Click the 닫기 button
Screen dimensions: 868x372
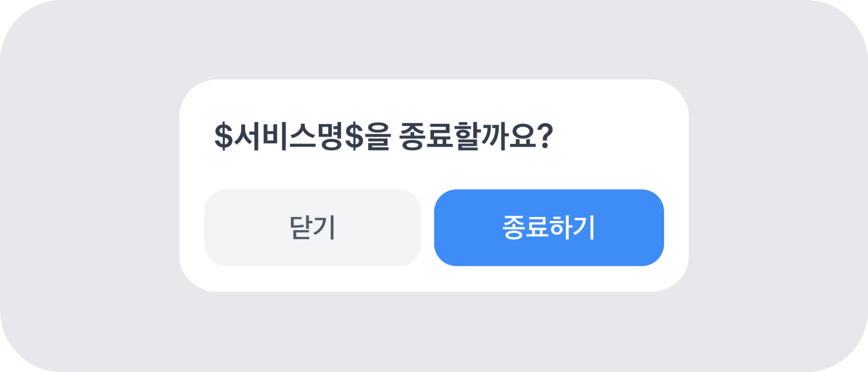312,228
